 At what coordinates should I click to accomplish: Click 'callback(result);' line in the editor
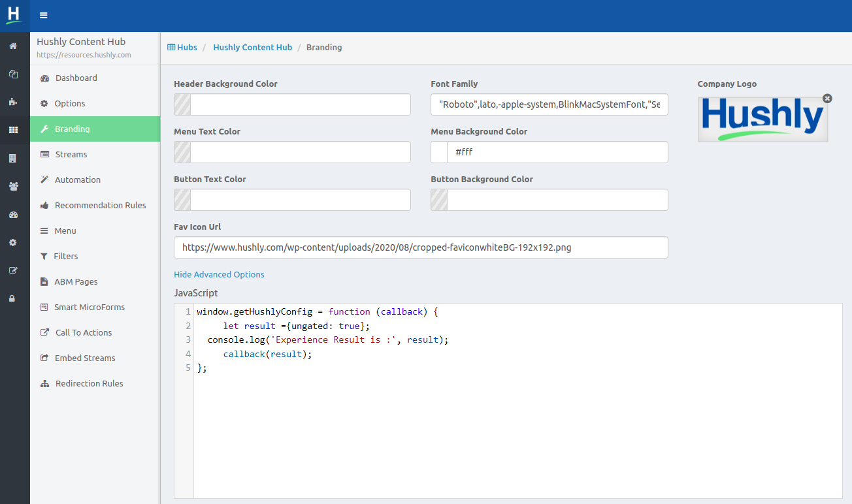pyautogui.click(x=268, y=354)
